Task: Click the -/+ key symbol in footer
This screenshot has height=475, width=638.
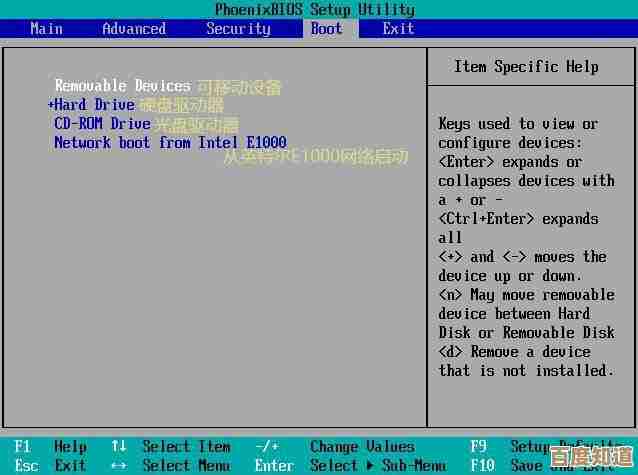Action: [266, 447]
